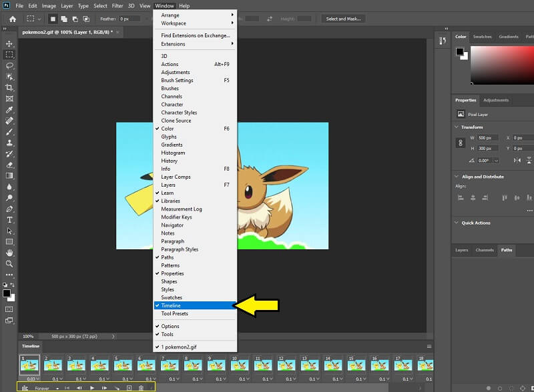Open frame 1 delay dropdown

(x=37, y=378)
